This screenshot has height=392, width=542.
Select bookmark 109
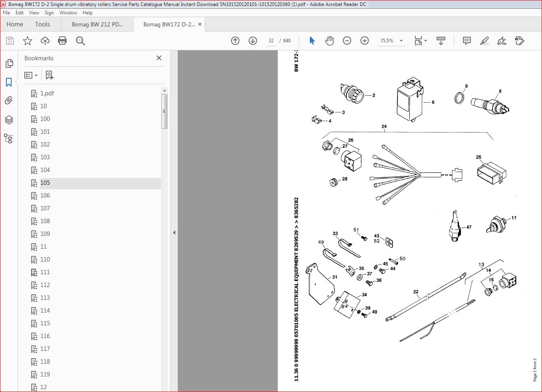(x=45, y=234)
